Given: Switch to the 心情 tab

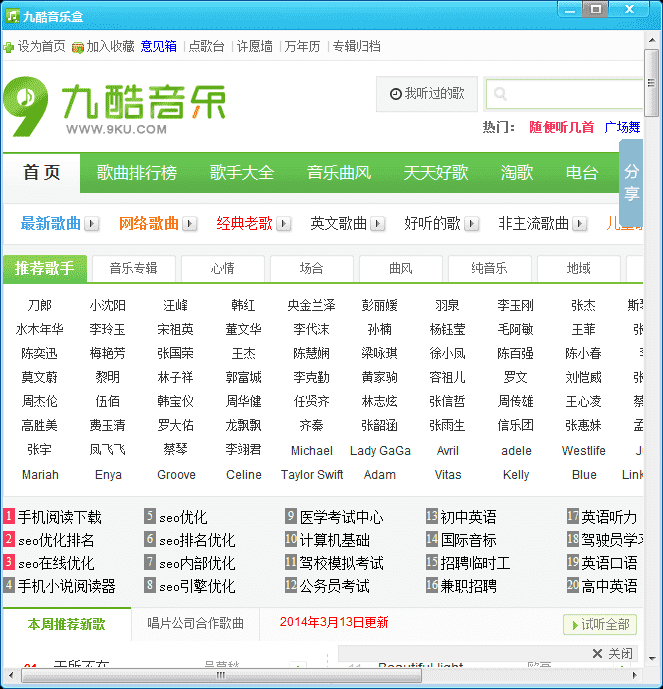Looking at the screenshot, I should click(x=223, y=268).
